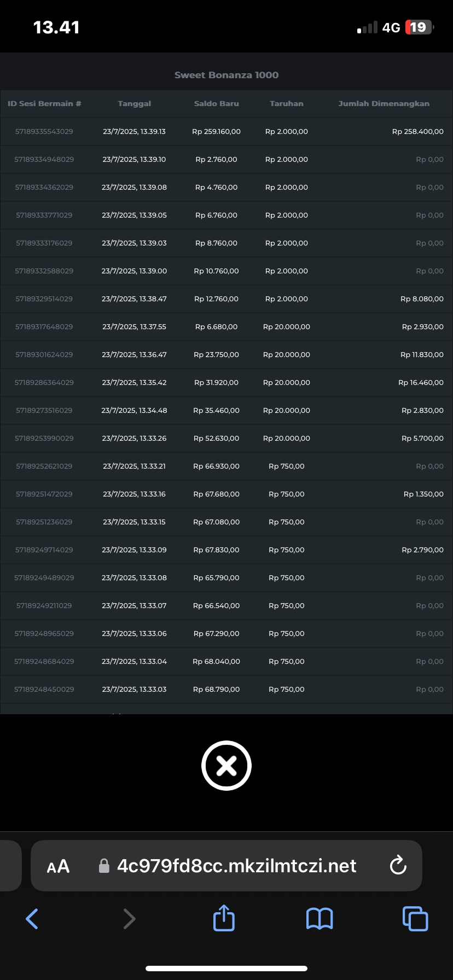Tap the Taruhan column header
The width and height of the screenshot is (453, 980).
point(286,104)
